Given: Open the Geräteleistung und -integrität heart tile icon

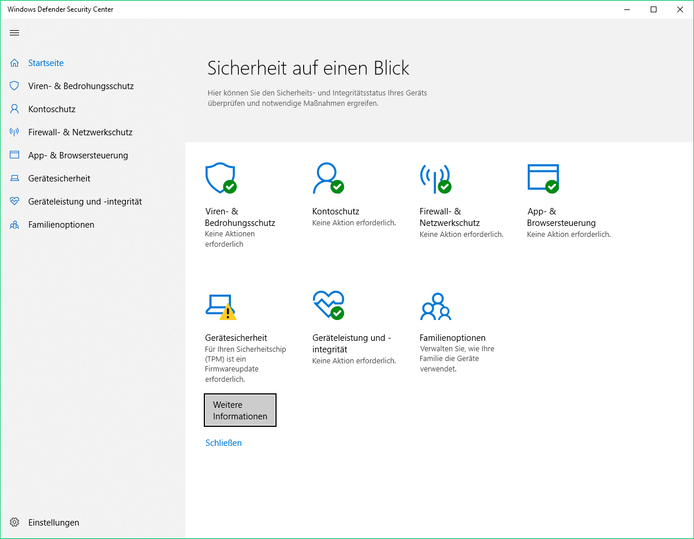Looking at the screenshot, I should [327, 305].
